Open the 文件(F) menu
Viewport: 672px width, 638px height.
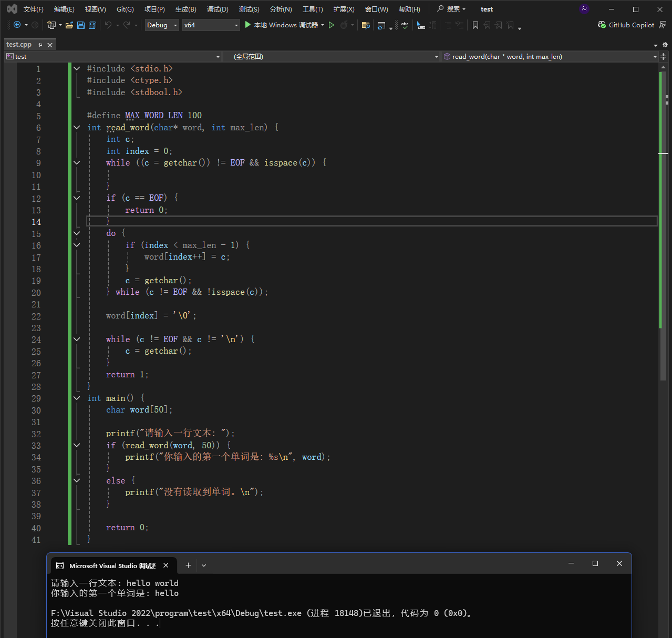[34, 9]
